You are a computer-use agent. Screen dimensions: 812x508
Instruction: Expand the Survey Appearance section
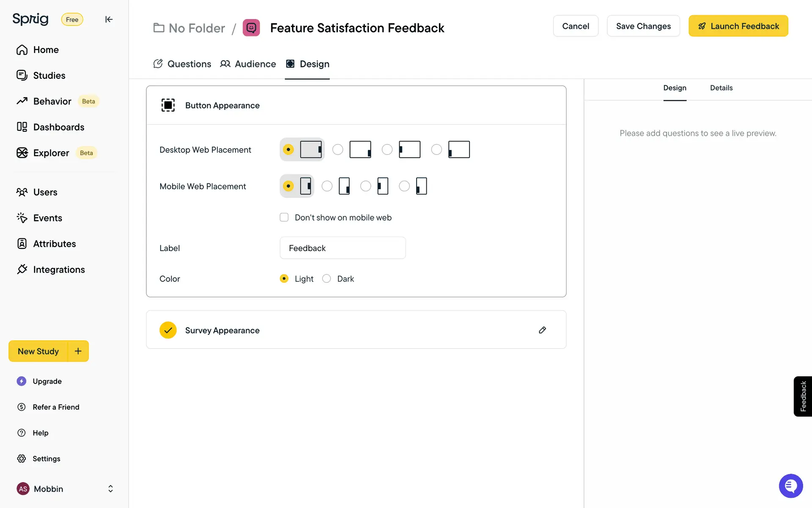[x=222, y=330]
